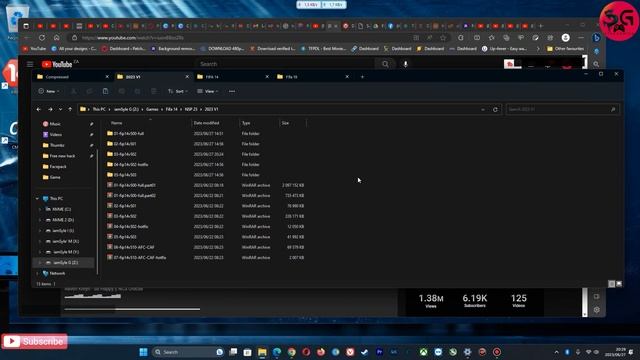Click the Cut icon in Explorer toolbar
Image resolution: width=640 pixels, height=360 pixels.
[x=73, y=91]
